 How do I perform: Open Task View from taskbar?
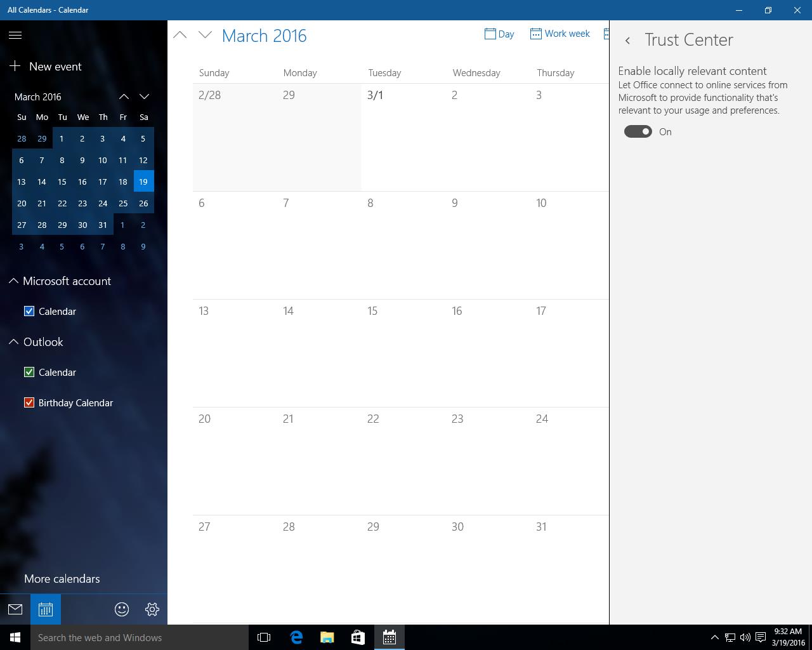(x=264, y=637)
